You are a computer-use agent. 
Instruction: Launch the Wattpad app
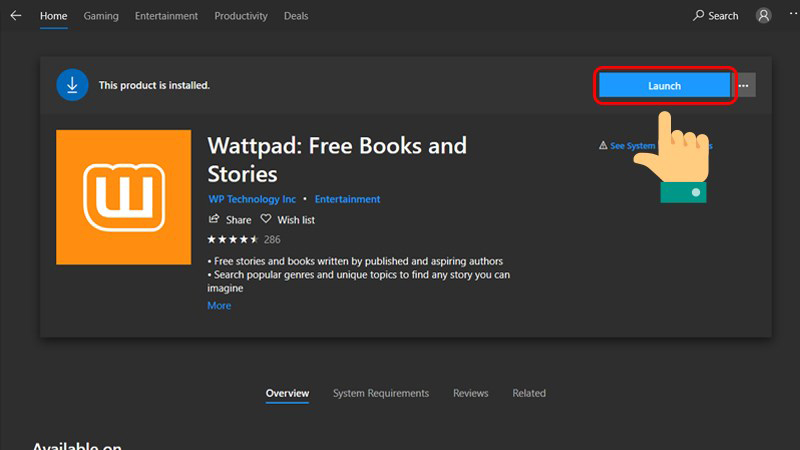tap(664, 85)
